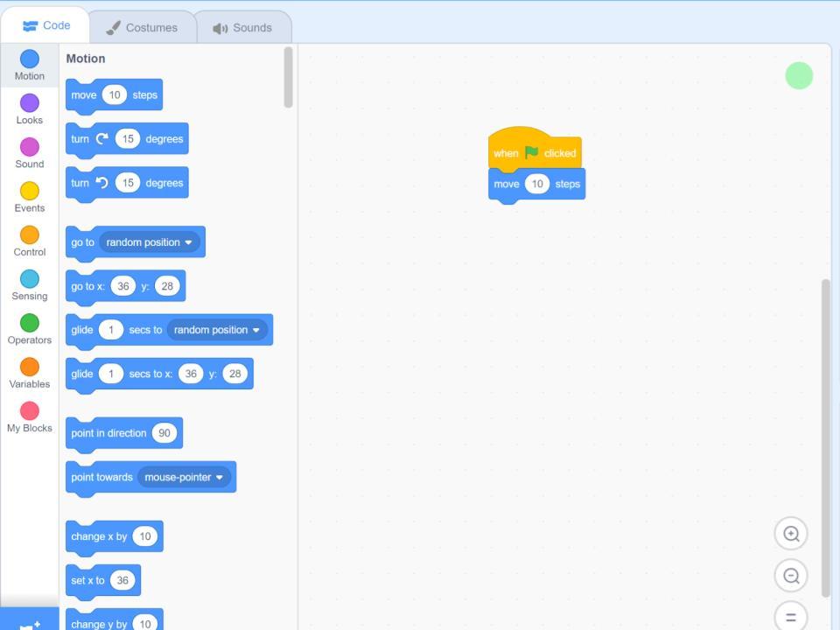Image resolution: width=840 pixels, height=630 pixels.
Task: Select the Motion category circle
Action: coord(30,59)
